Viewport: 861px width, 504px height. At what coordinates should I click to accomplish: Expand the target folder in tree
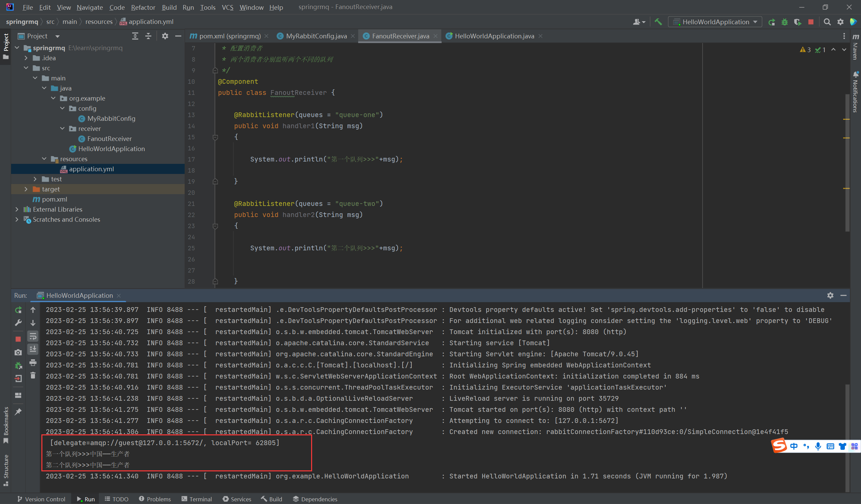click(26, 189)
